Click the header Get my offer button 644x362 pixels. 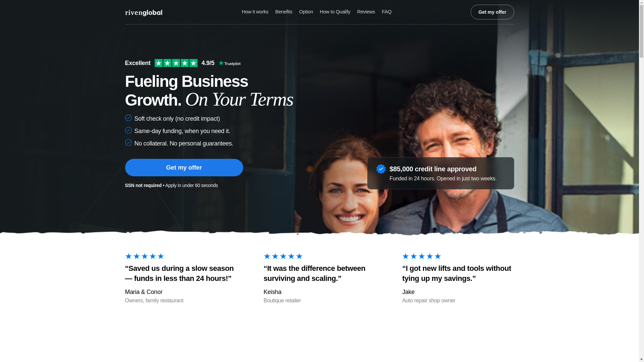(492, 12)
